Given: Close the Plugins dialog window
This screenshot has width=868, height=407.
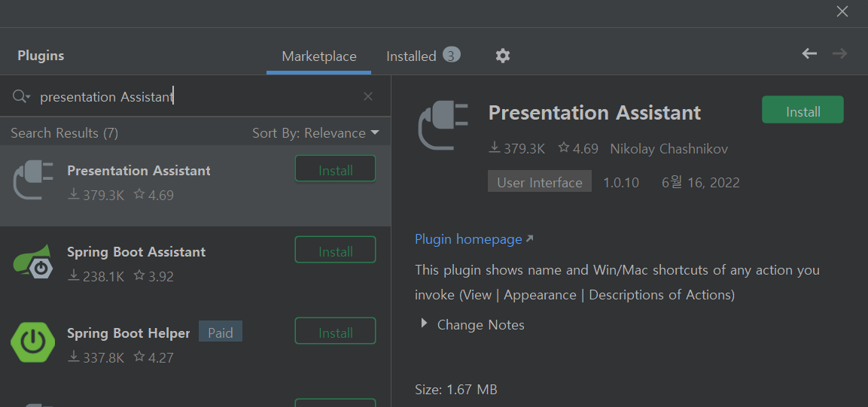Looking at the screenshot, I should pos(842,11).
